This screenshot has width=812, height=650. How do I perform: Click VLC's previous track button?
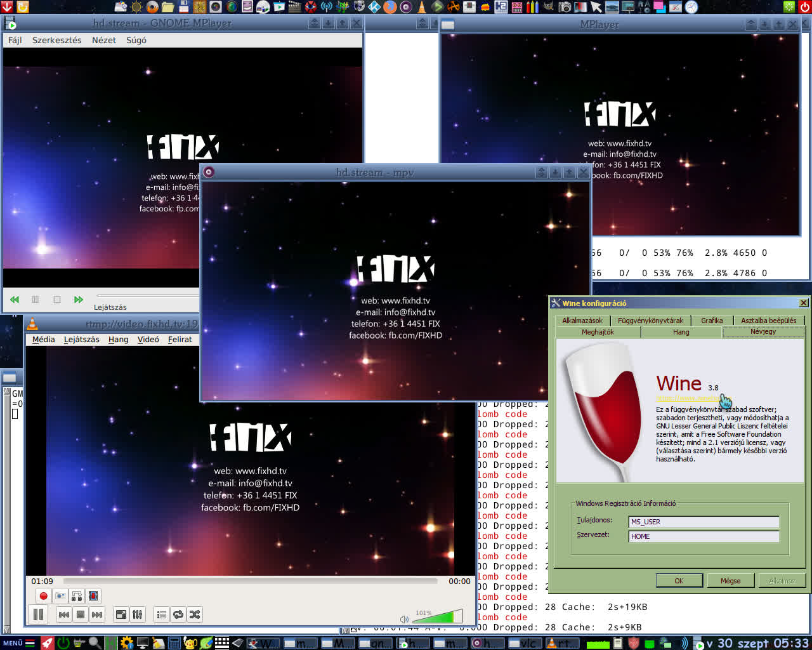coord(64,614)
